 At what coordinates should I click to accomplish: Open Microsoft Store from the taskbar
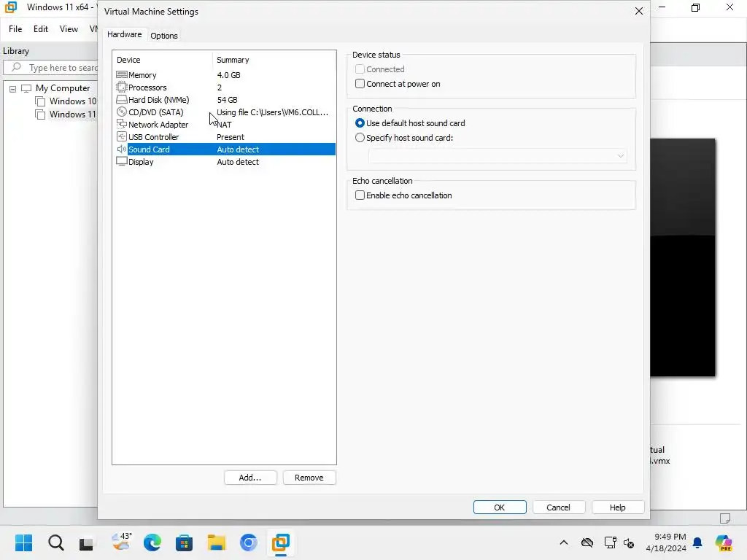tap(184, 542)
